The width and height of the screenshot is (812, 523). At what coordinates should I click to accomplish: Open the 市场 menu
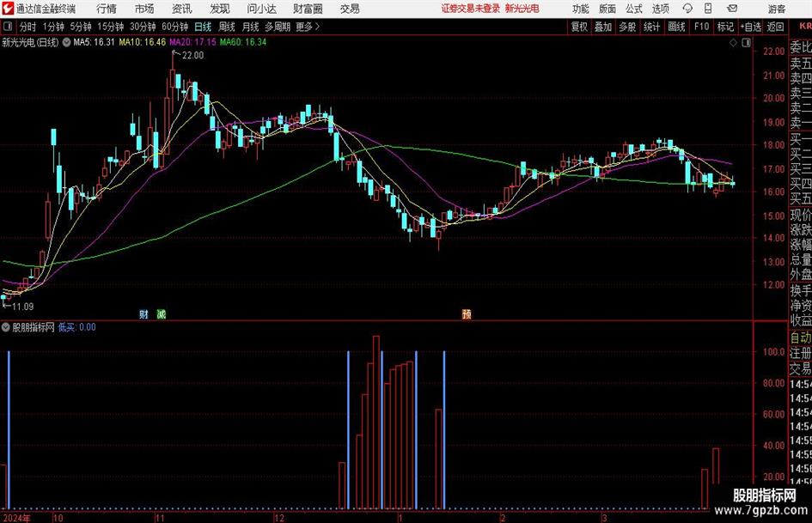tap(144, 9)
